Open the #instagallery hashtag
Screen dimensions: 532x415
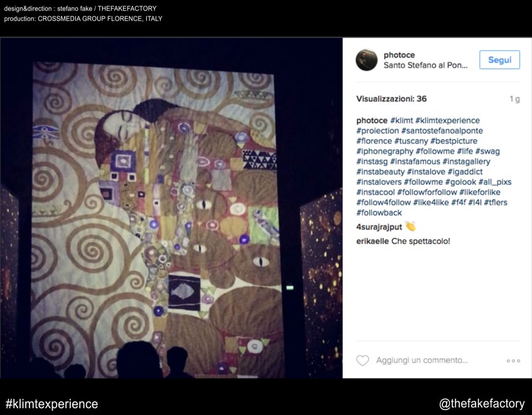[466, 161]
